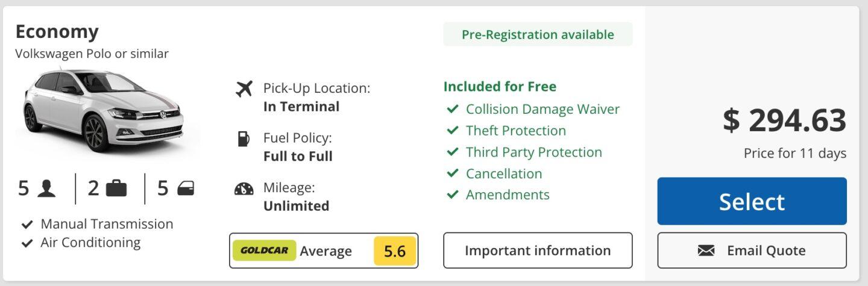Click the Goldcar supplier logo
Screen dimensions: 868x286
click(264, 250)
